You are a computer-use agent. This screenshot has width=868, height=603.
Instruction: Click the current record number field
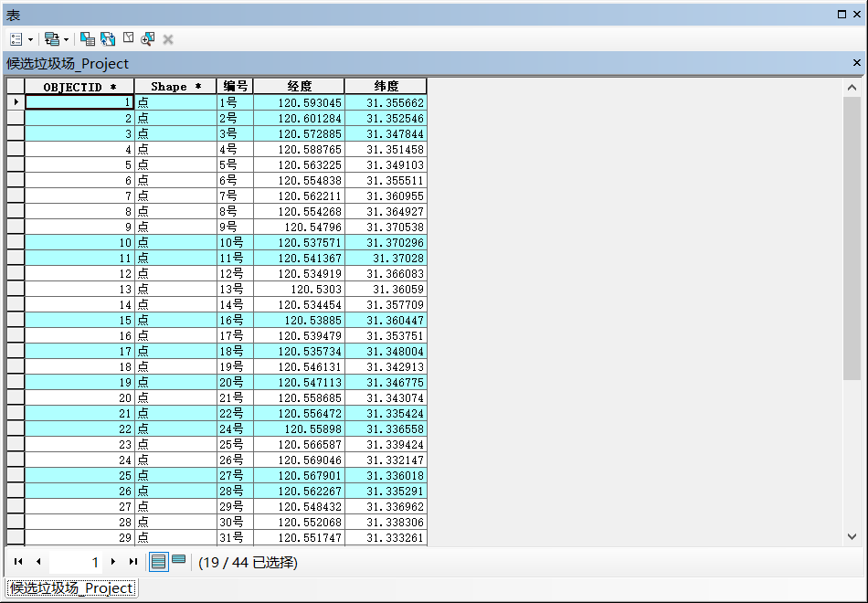click(x=75, y=562)
